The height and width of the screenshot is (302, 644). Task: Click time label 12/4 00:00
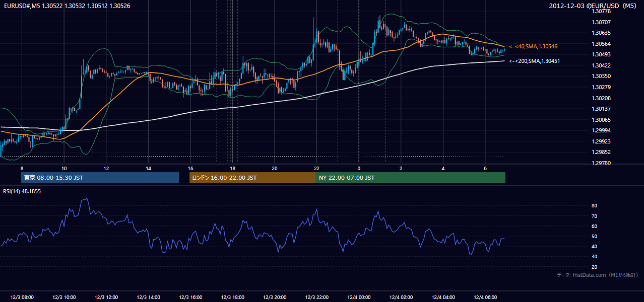click(x=359, y=297)
